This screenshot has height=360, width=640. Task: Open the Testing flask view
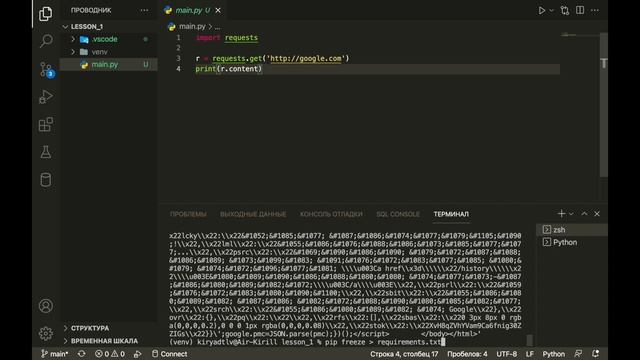coord(46,152)
